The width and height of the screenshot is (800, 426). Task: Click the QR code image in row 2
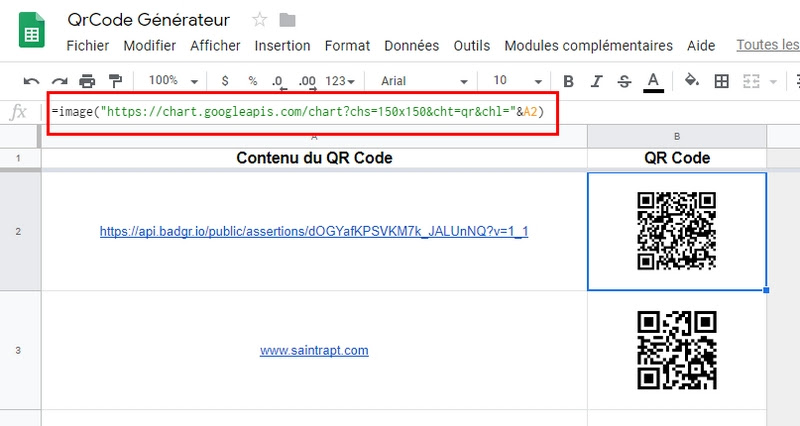tap(677, 231)
